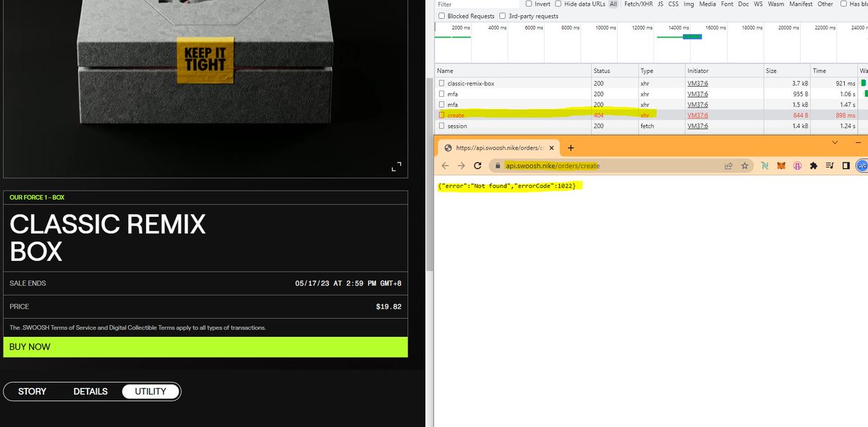Enable the 3rd-party requests checkbox
The image size is (868, 427).
503,16
